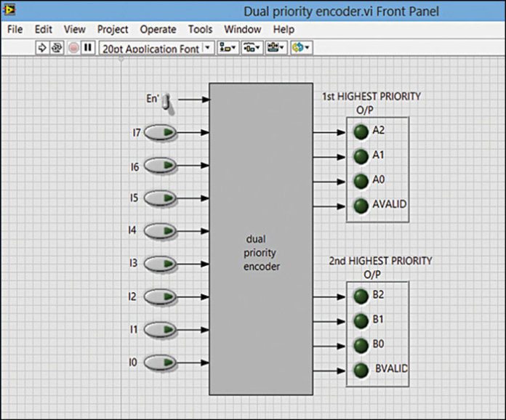Click the AVALID LED indicator

pyautogui.click(x=361, y=205)
